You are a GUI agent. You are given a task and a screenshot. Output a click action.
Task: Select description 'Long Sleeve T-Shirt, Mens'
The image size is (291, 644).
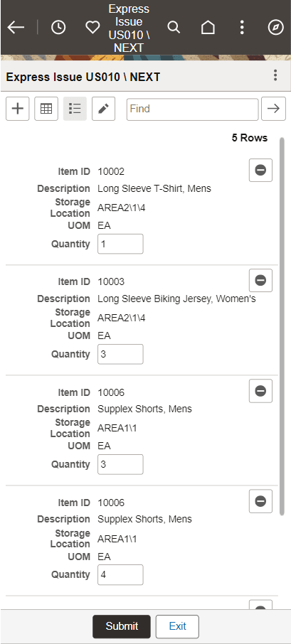154,189
